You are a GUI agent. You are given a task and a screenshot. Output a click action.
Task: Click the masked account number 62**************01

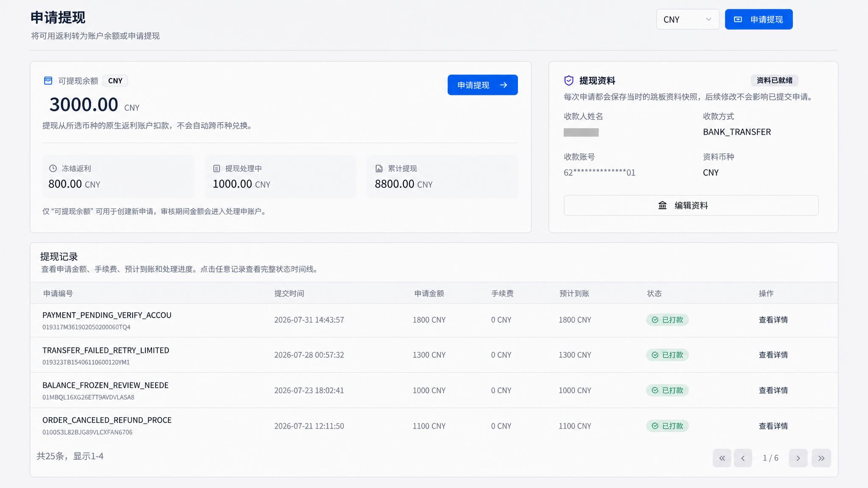(x=599, y=173)
